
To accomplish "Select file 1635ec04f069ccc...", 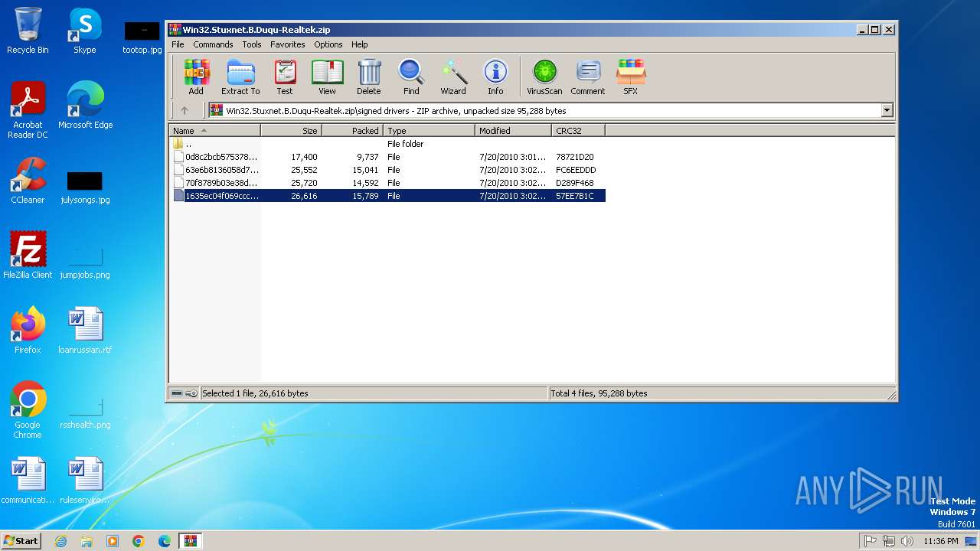I will point(387,196).
